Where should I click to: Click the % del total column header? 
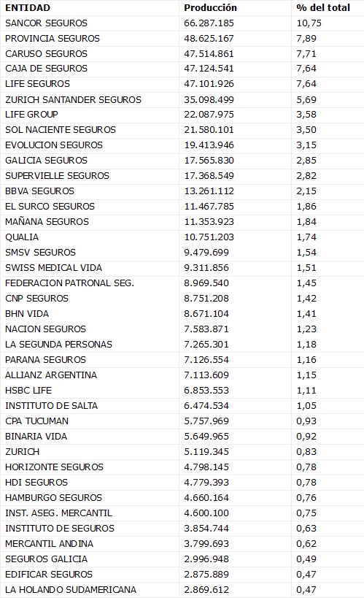pyautogui.click(x=323, y=7)
